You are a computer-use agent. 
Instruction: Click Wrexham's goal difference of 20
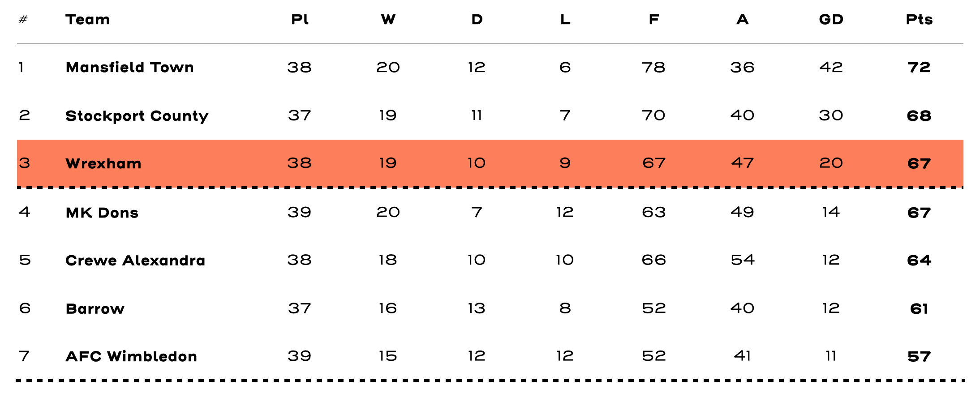831,163
